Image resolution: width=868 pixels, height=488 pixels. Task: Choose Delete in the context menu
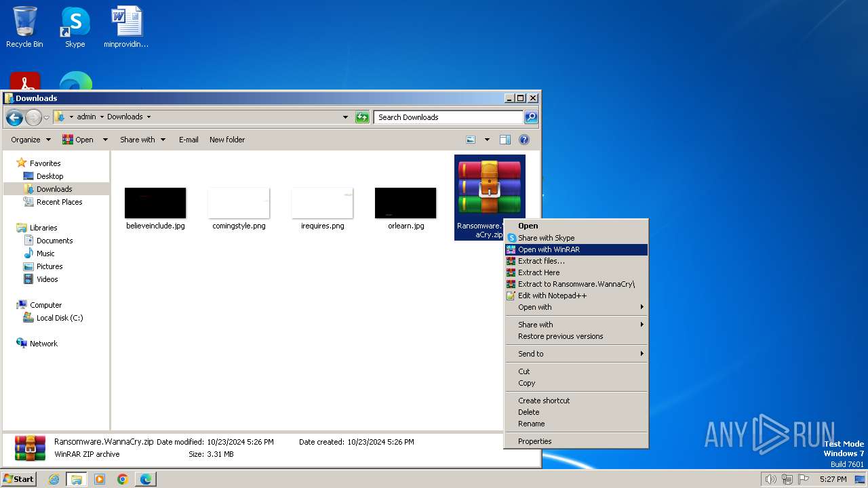576,412
